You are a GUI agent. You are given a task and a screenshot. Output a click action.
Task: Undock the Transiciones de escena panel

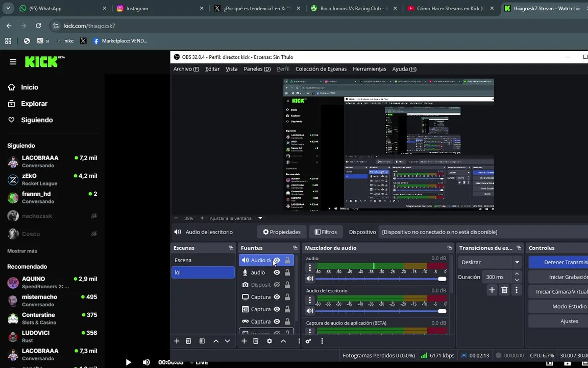519,248
